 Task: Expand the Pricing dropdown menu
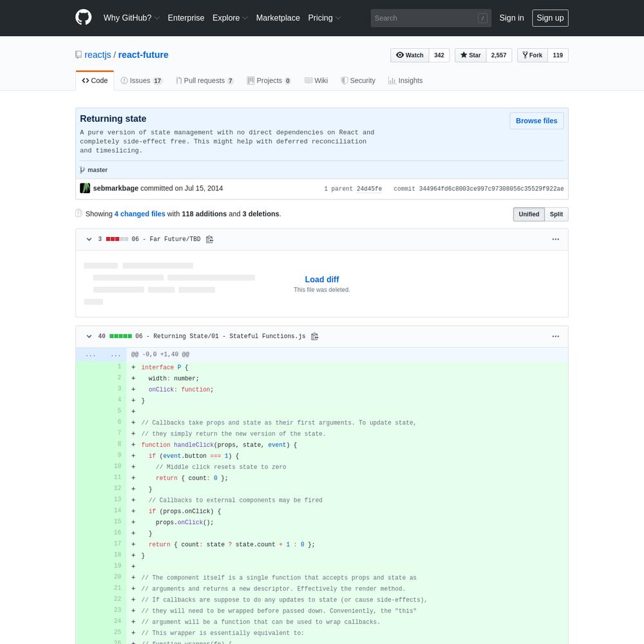(325, 18)
